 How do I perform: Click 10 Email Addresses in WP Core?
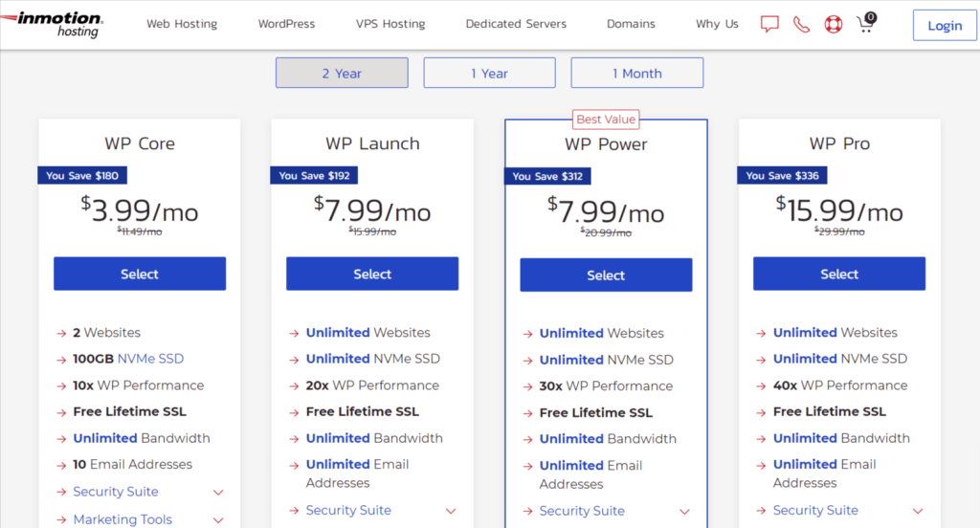[132, 464]
